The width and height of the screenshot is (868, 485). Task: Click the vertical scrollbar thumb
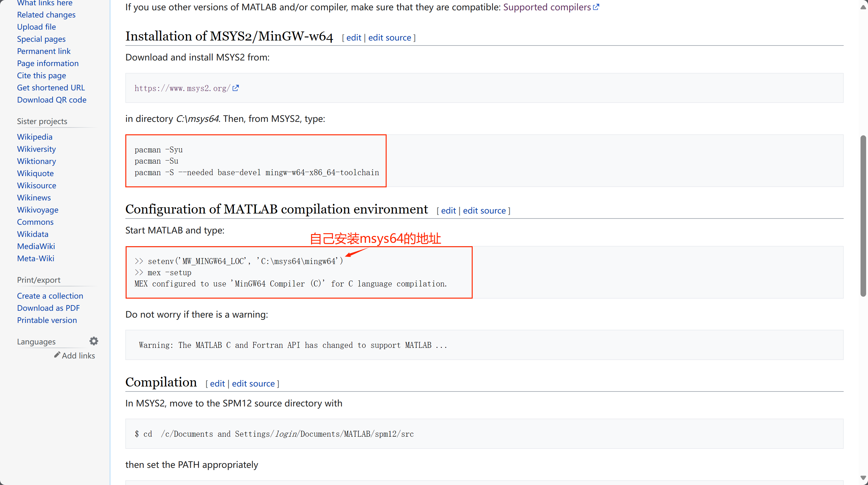pyautogui.click(x=863, y=216)
